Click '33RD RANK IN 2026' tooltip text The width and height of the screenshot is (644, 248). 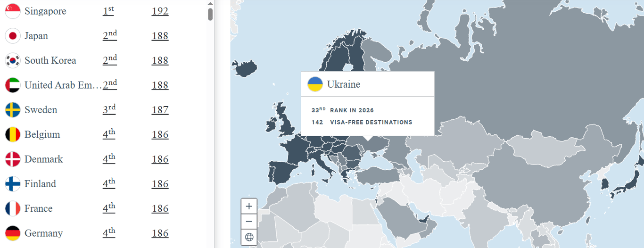coord(343,110)
